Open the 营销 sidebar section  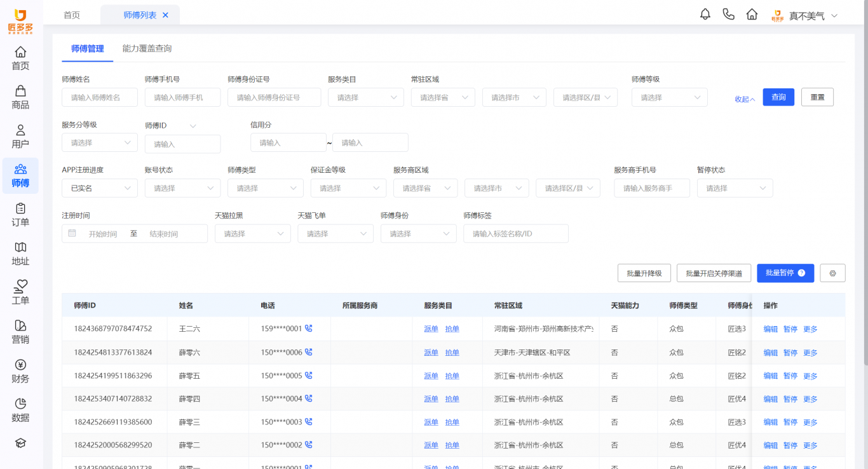20,332
